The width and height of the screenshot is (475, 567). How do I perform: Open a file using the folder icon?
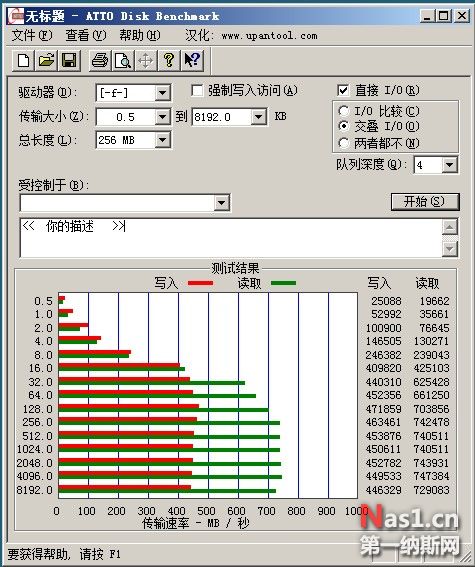point(46,60)
